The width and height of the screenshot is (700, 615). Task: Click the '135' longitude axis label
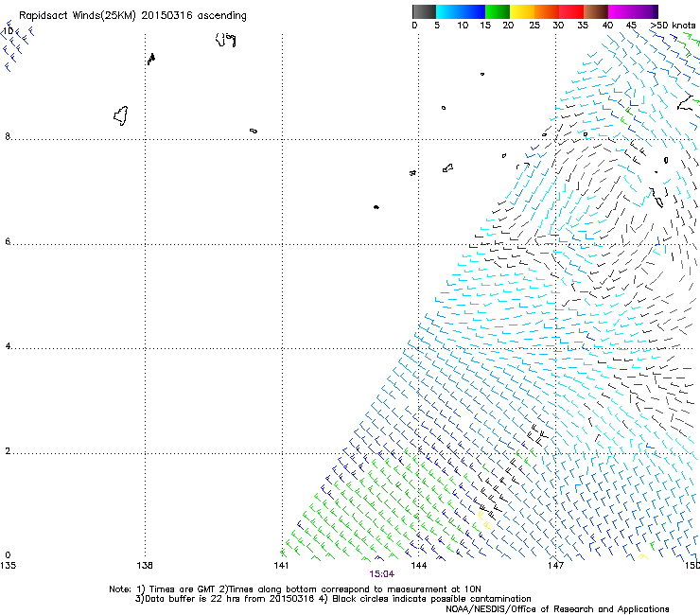click(8, 566)
